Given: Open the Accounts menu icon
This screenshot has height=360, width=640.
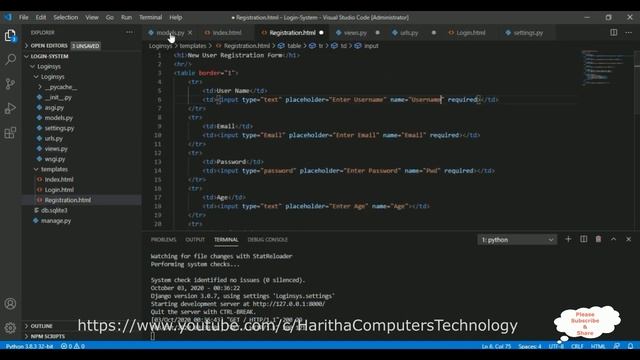Looking at the screenshot, I should click(10, 304).
